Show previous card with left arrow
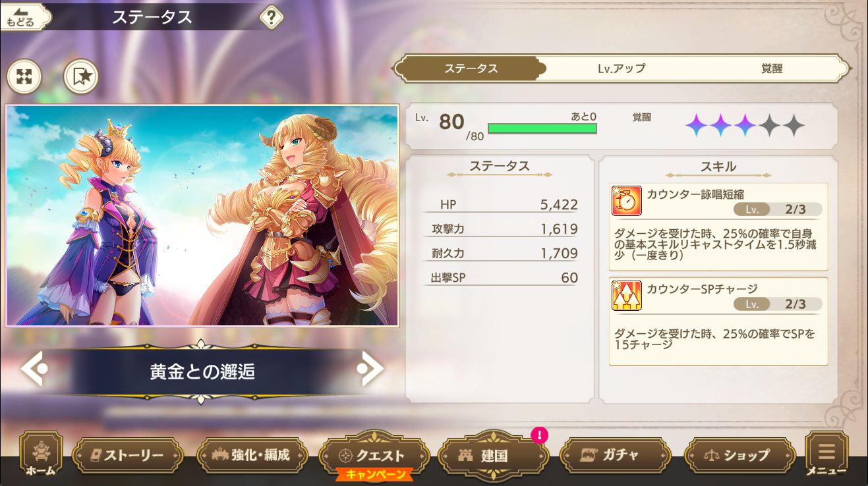 point(34,369)
